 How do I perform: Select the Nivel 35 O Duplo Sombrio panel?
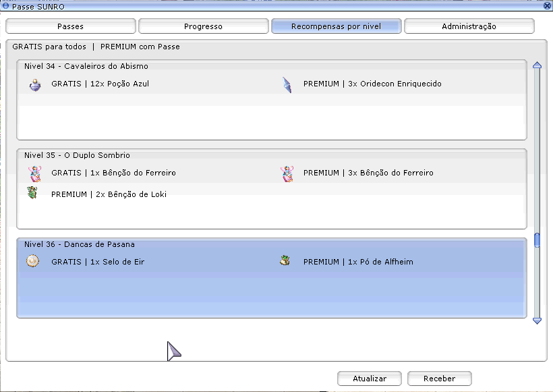[272, 189]
